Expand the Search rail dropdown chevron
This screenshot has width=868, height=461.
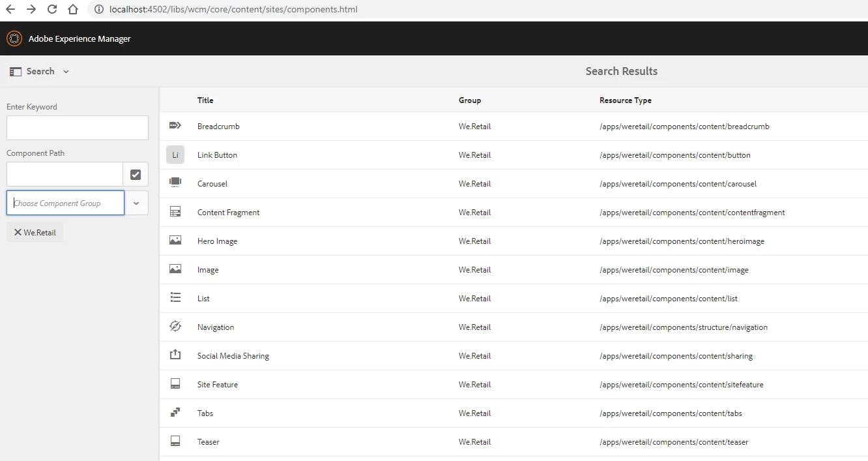click(x=66, y=72)
